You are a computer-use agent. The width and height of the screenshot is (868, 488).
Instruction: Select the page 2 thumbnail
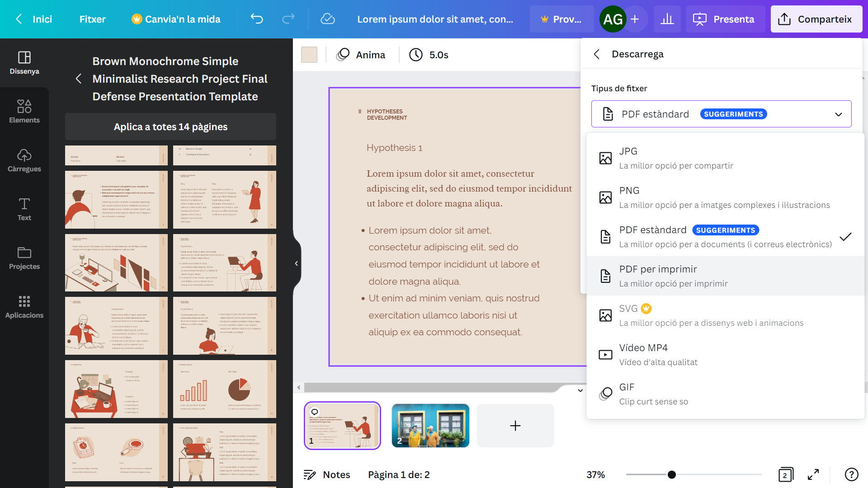click(x=430, y=425)
